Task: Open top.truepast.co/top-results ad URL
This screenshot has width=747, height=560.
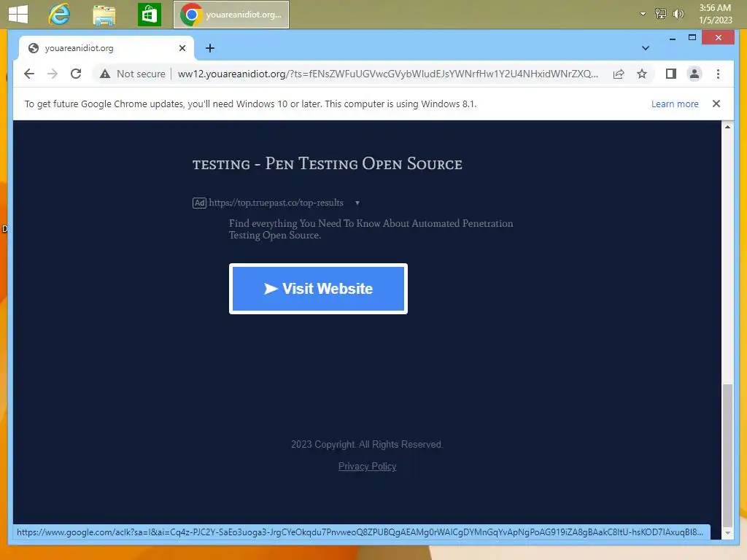Action: coord(276,203)
